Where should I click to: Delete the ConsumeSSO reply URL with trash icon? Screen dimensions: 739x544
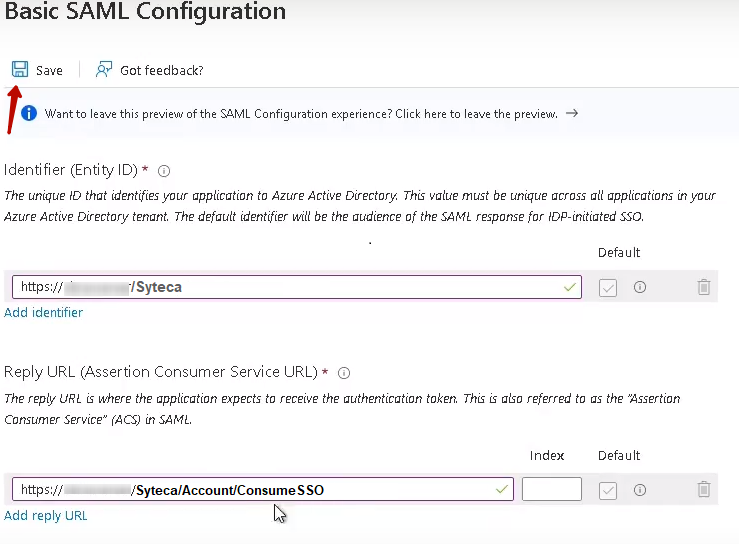click(x=704, y=490)
